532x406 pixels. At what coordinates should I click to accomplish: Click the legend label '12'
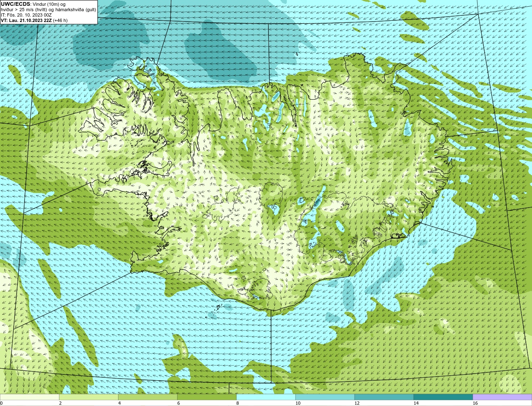(357, 403)
